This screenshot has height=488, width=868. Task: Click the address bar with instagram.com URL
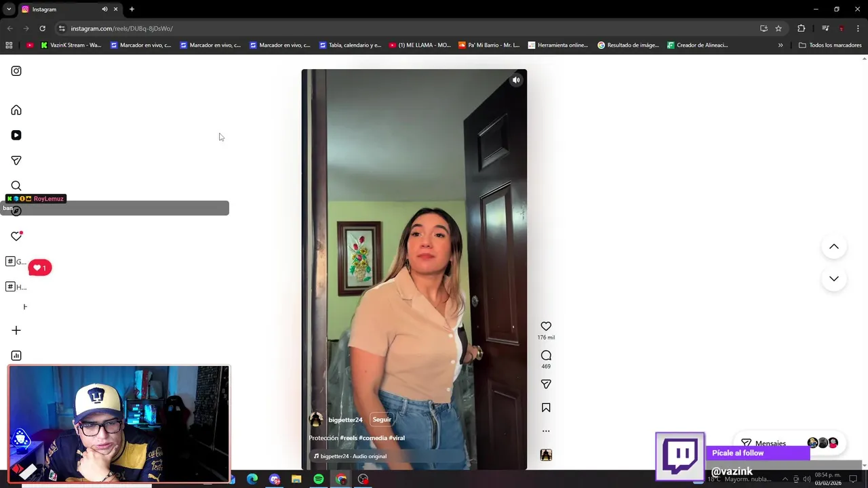click(x=407, y=28)
